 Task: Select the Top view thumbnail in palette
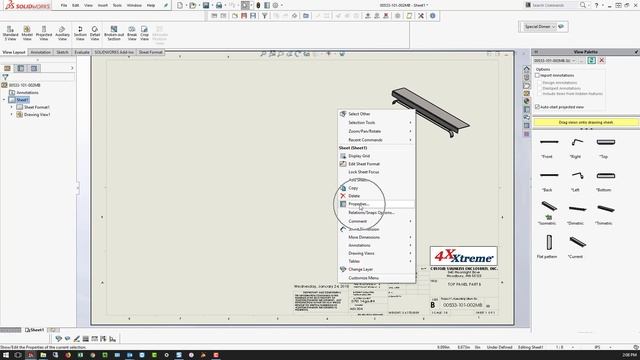tap(605, 142)
